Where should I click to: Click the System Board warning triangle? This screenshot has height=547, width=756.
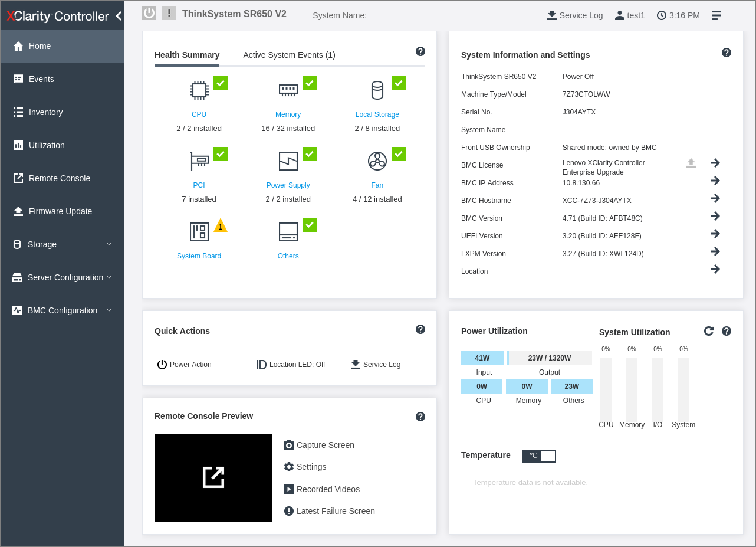point(221,225)
